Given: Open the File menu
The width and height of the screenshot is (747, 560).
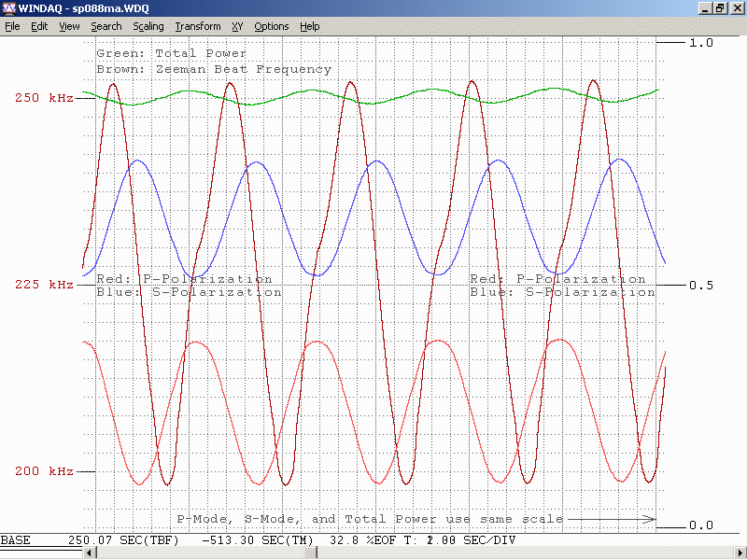Looking at the screenshot, I should coord(12,26).
